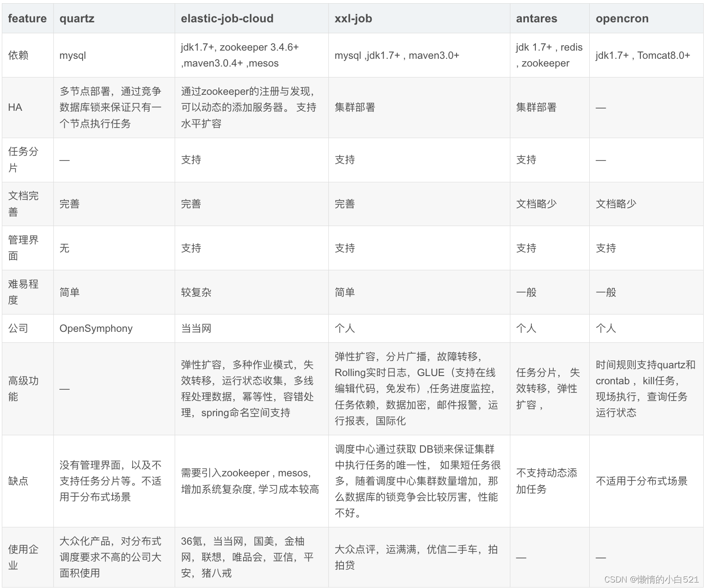The height and width of the screenshot is (588, 706).
Task: Click "jdk 1.7+ , redis , zookeeper" cell
Action: [x=550, y=55]
